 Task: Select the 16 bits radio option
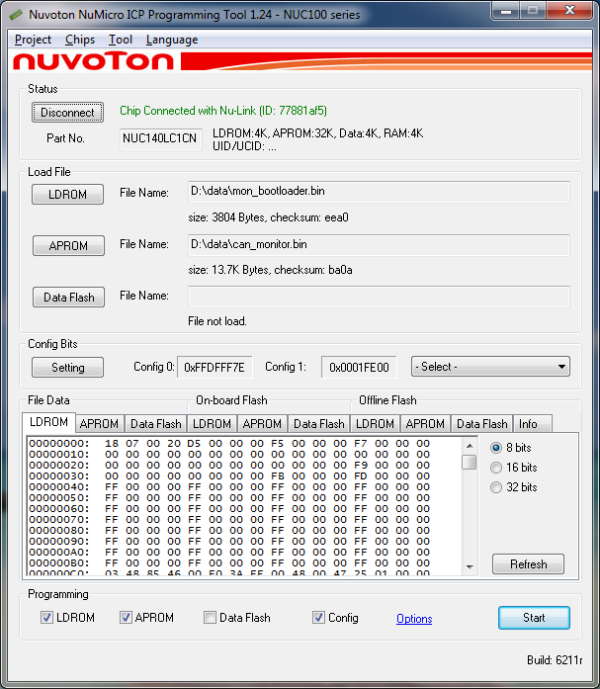click(497, 467)
